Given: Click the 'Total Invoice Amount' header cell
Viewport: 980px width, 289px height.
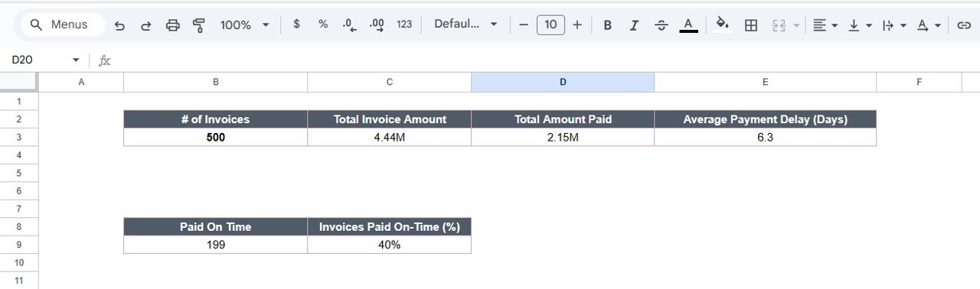Looking at the screenshot, I should (x=389, y=119).
